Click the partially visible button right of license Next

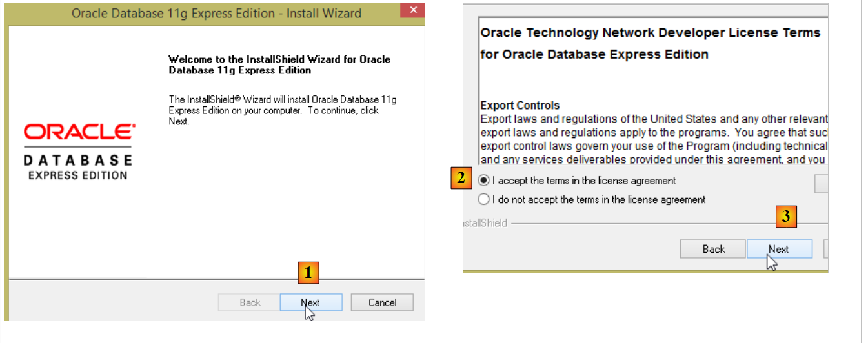[x=825, y=249]
